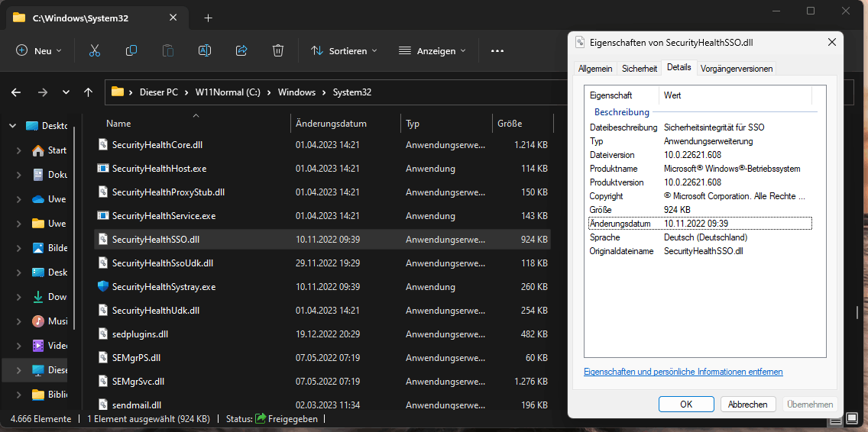
Task: Collapse the Desktop tree node
Action: point(12,126)
